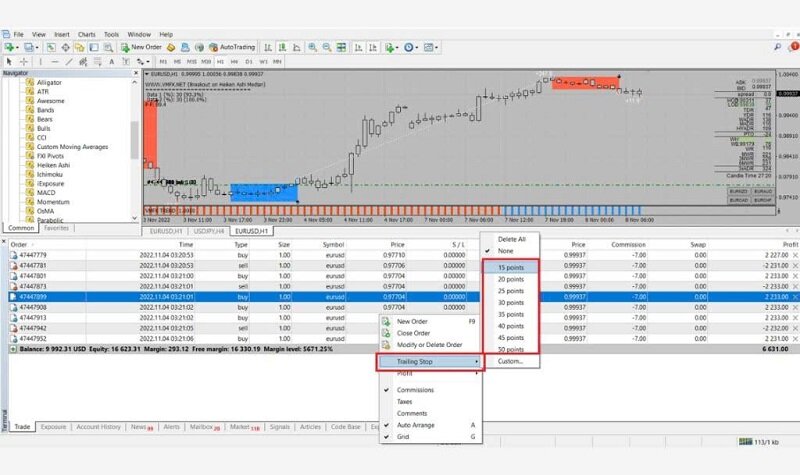Viewport: 800px width, 475px height.
Task: Launch MetaEditor with the yellow book icon
Action: point(171,47)
